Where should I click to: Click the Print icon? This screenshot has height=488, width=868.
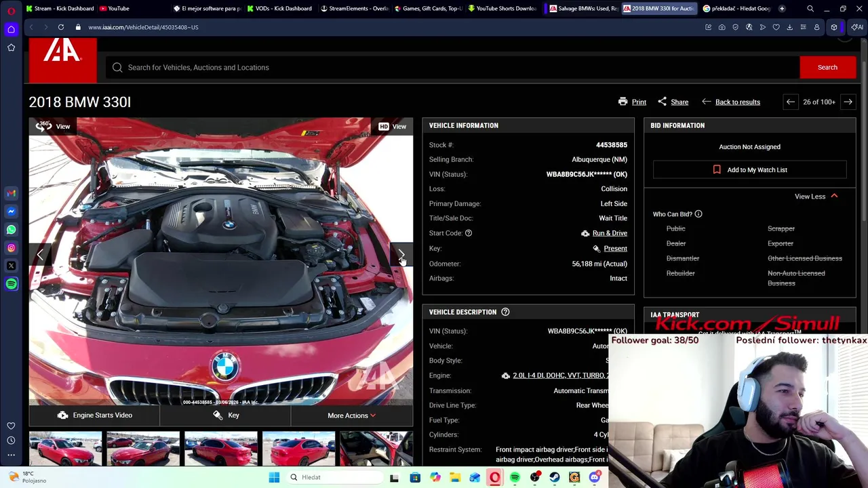[623, 102]
